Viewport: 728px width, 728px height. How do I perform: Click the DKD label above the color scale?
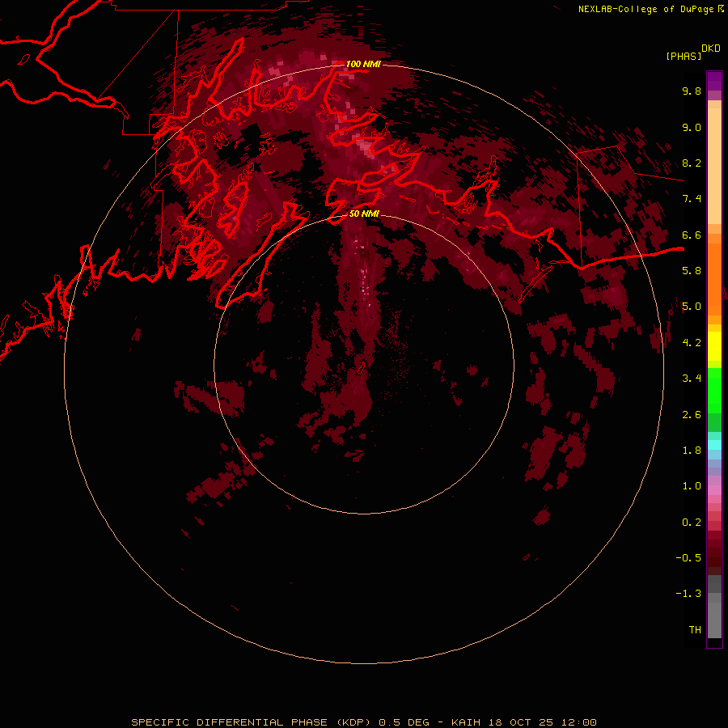coord(710,49)
